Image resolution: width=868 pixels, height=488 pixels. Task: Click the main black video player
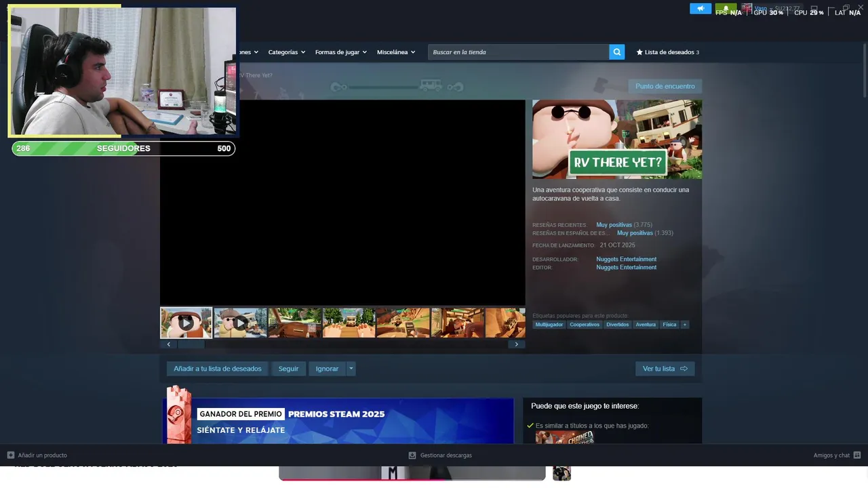pos(342,203)
